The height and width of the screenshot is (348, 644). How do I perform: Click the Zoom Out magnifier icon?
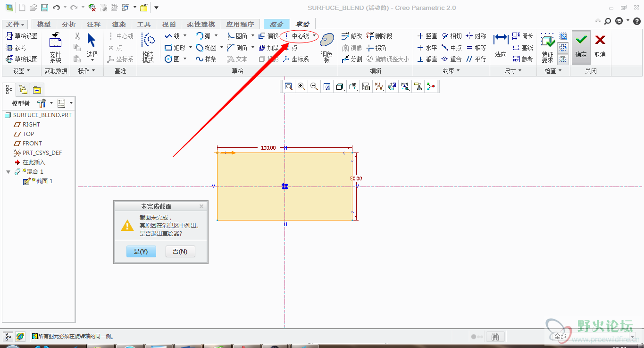(x=314, y=86)
